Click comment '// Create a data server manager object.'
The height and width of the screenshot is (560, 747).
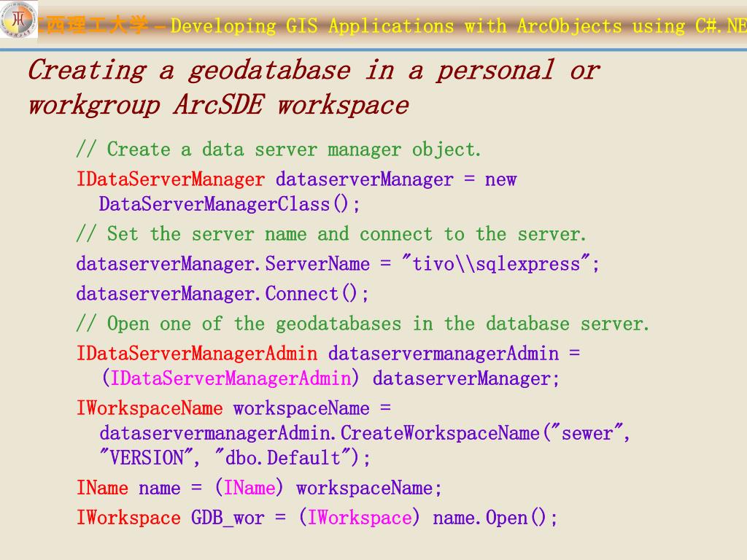(279, 149)
